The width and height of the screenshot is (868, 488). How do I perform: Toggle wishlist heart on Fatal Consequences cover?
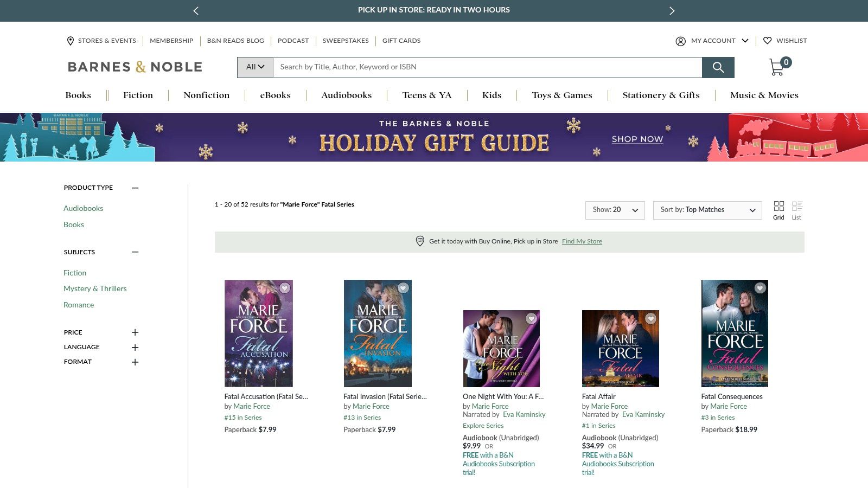759,288
